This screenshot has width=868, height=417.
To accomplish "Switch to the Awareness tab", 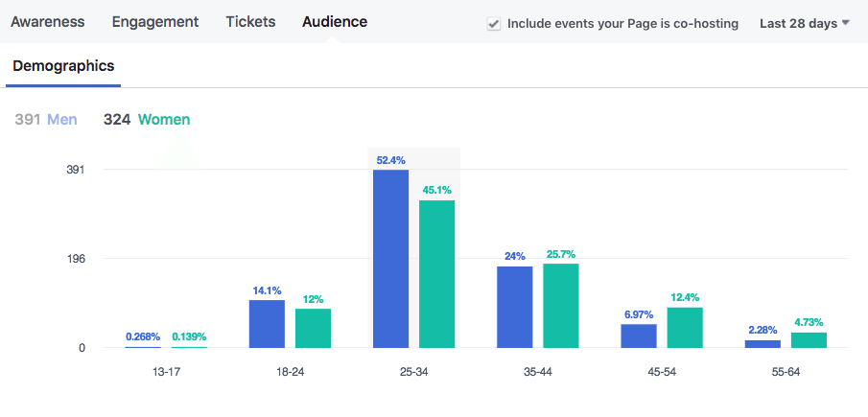I will (48, 21).
